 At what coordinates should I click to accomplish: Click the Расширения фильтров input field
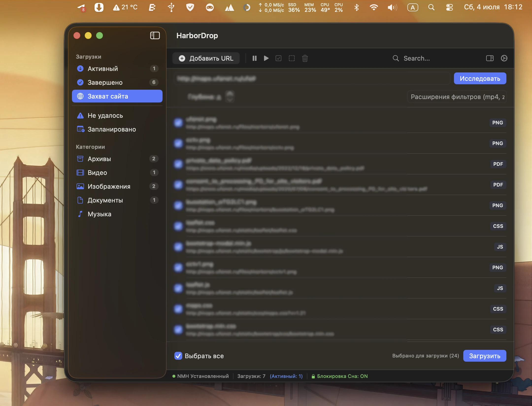tap(457, 97)
